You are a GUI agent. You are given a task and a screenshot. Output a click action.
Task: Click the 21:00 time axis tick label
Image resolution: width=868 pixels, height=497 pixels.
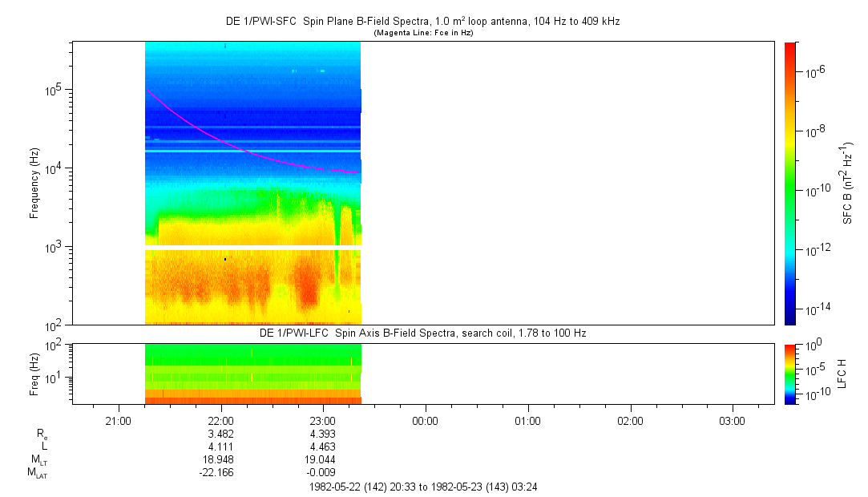pos(119,420)
